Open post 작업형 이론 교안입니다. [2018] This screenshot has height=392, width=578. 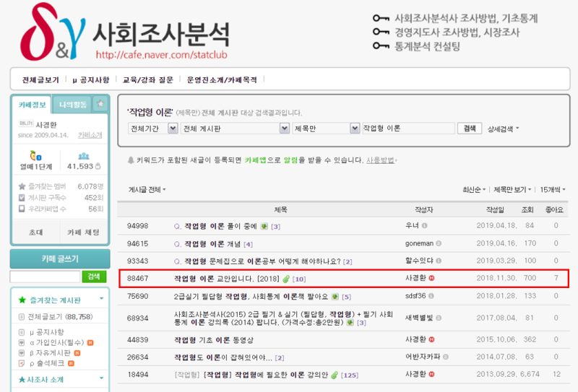[x=227, y=279]
